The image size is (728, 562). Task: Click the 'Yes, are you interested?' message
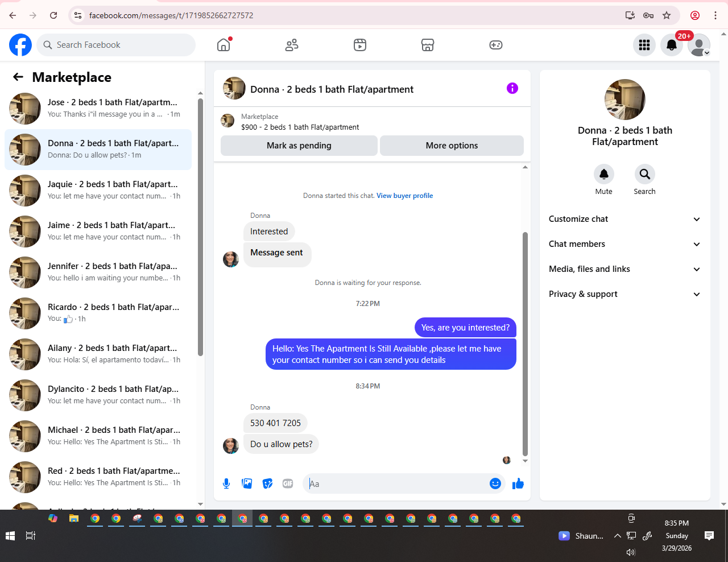click(x=465, y=328)
